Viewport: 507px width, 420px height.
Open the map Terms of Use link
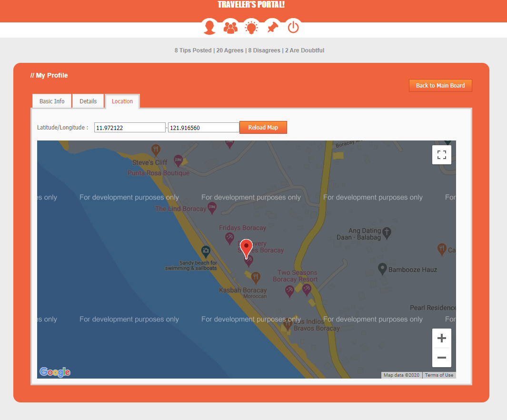pyautogui.click(x=439, y=375)
